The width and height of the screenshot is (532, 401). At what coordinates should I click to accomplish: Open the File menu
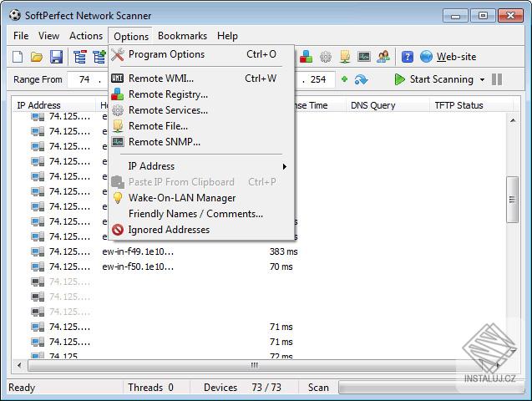[21, 36]
